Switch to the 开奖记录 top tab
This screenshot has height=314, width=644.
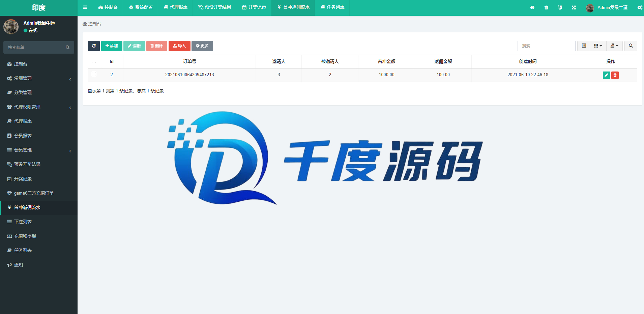[x=254, y=7]
